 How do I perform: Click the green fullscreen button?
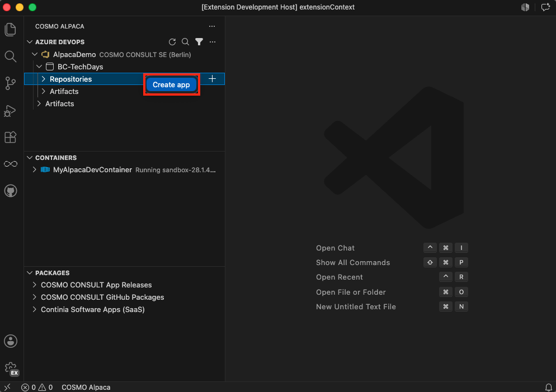coord(32,7)
